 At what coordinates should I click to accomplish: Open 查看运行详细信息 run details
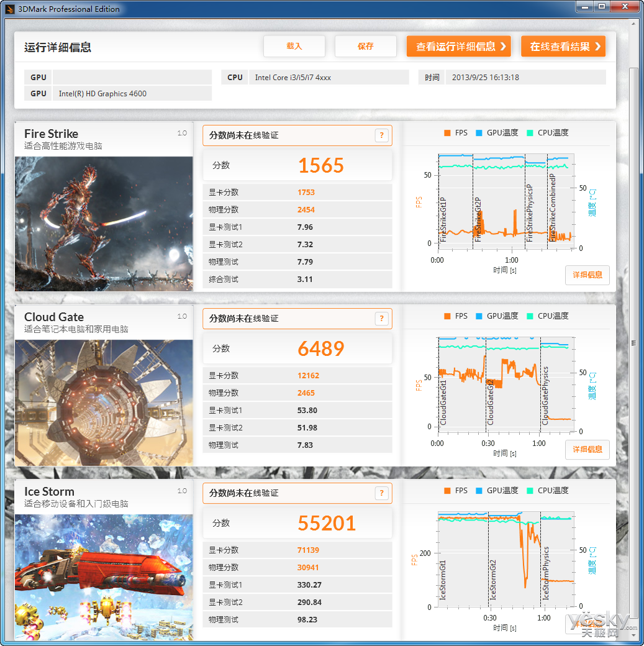tap(458, 46)
